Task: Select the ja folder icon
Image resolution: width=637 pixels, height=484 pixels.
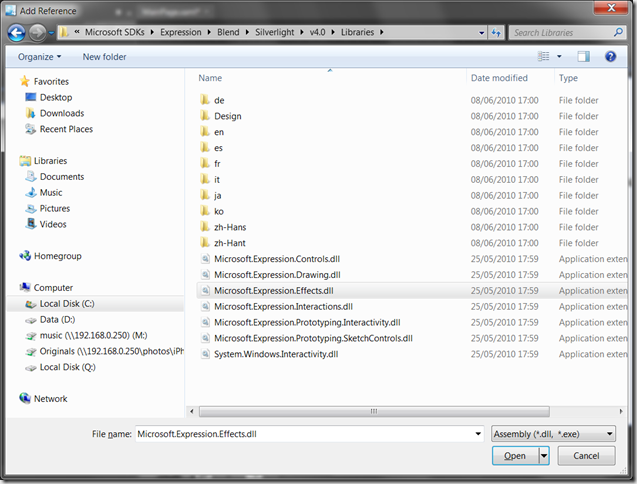Action: (x=205, y=195)
